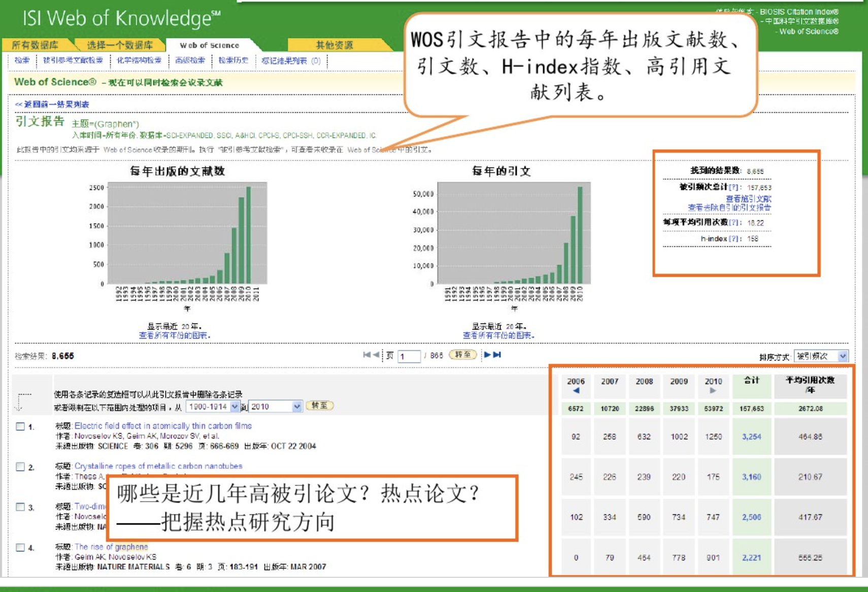Click the 2009 year column header

click(679, 386)
